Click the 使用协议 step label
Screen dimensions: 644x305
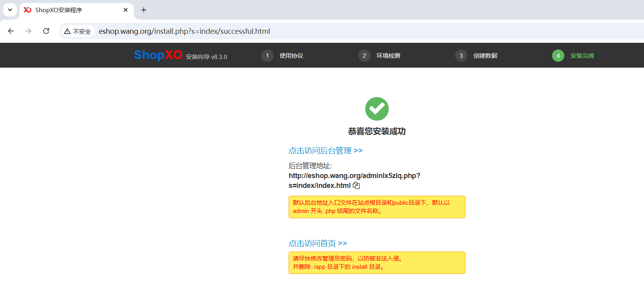pyautogui.click(x=291, y=56)
